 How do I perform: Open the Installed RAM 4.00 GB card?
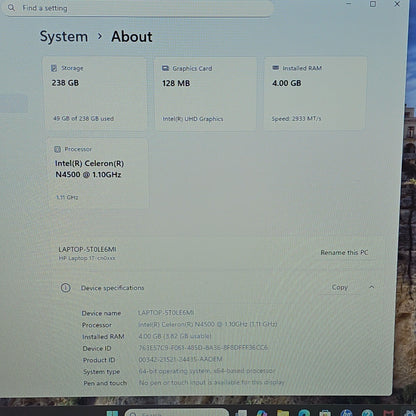[315, 93]
